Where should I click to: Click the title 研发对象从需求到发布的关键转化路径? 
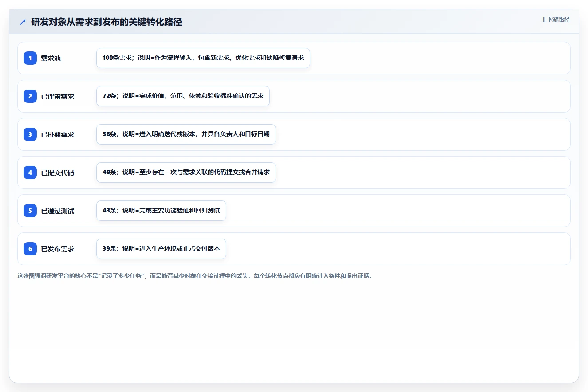pos(107,22)
